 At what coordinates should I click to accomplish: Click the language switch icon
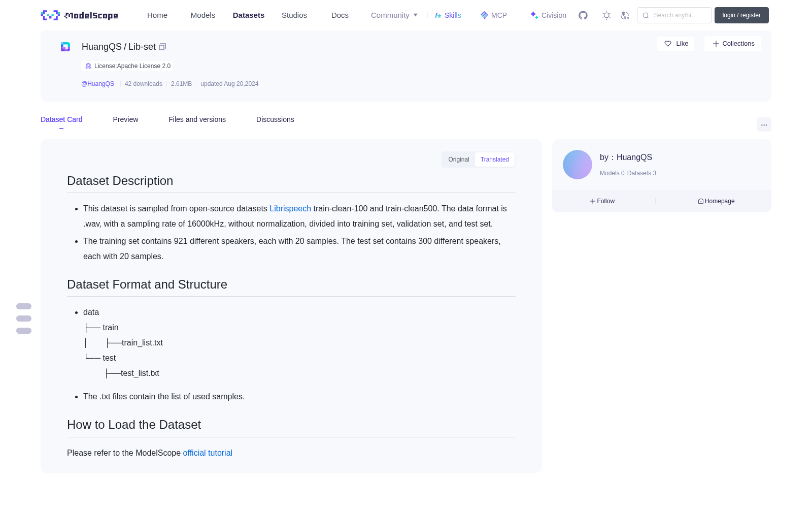point(625,15)
